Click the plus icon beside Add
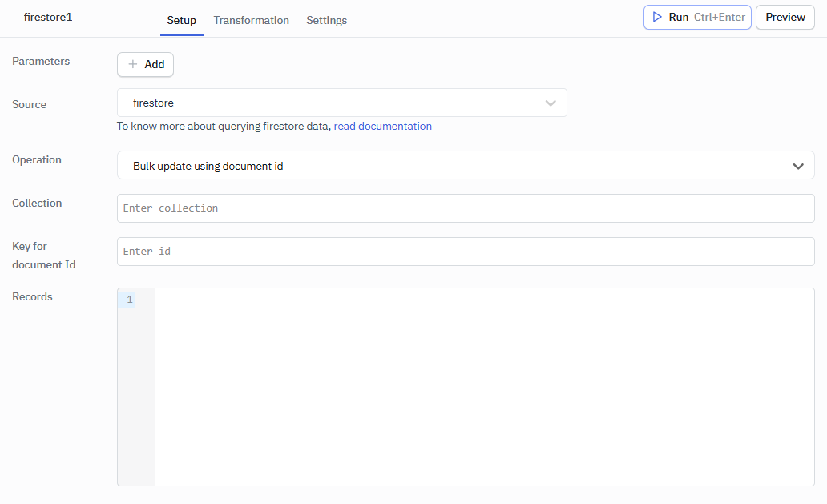 (133, 64)
